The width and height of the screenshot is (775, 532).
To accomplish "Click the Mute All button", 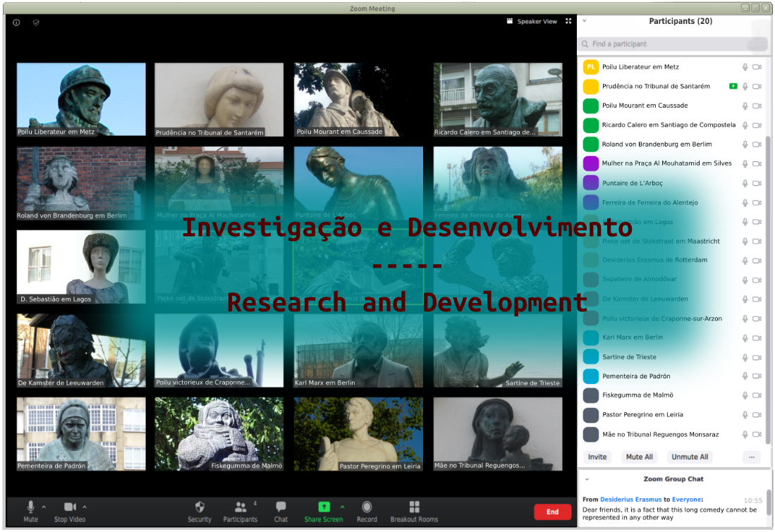I will point(639,457).
